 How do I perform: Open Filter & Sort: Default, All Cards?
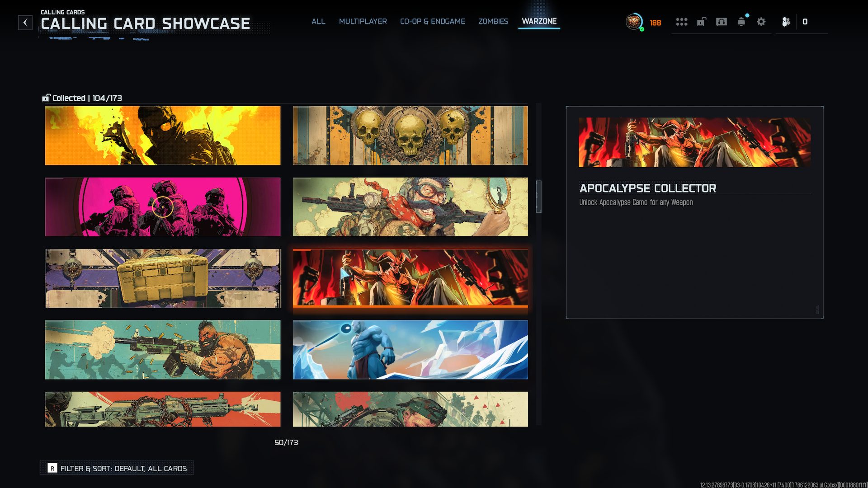(x=117, y=468)
